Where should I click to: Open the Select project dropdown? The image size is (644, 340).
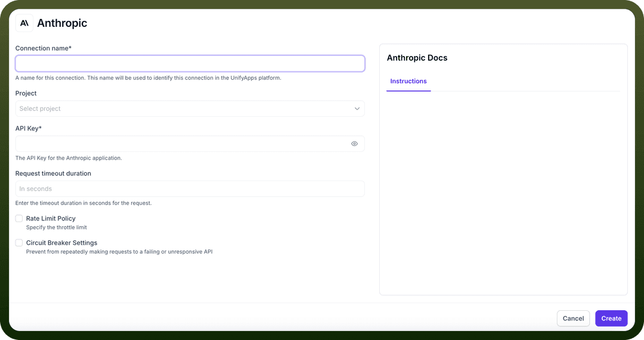click(x=190, y=109)
